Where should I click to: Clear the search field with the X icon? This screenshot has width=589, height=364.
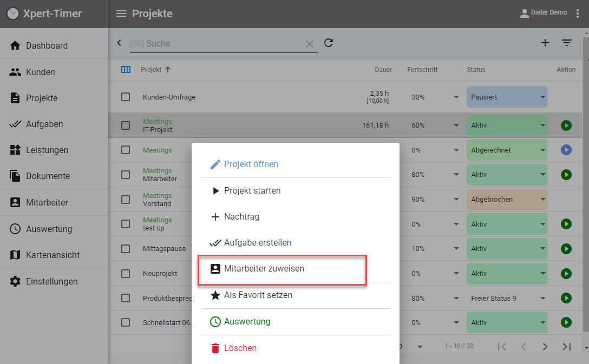pos(310,44)
